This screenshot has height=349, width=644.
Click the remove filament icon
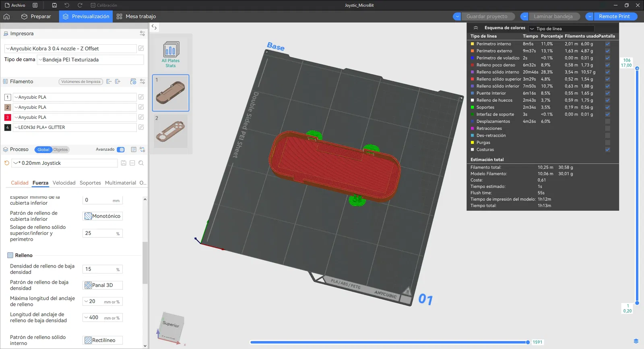point(109,81)
